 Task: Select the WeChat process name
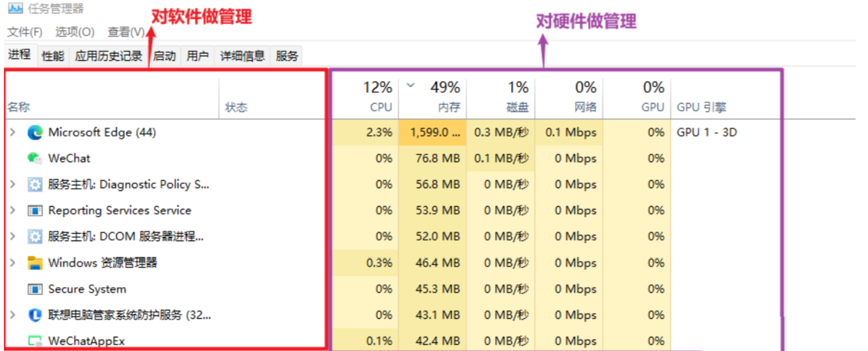(69, 158)
